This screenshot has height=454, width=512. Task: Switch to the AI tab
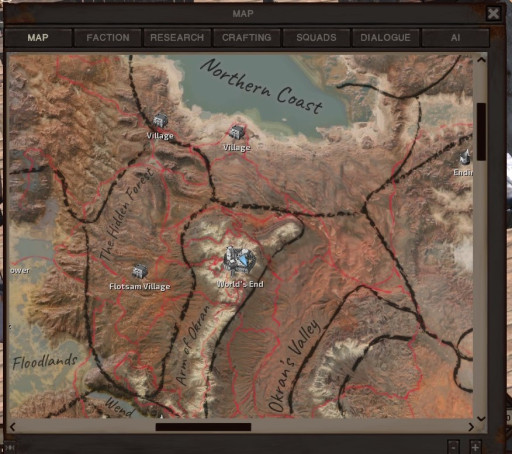(x=455, y=38)
